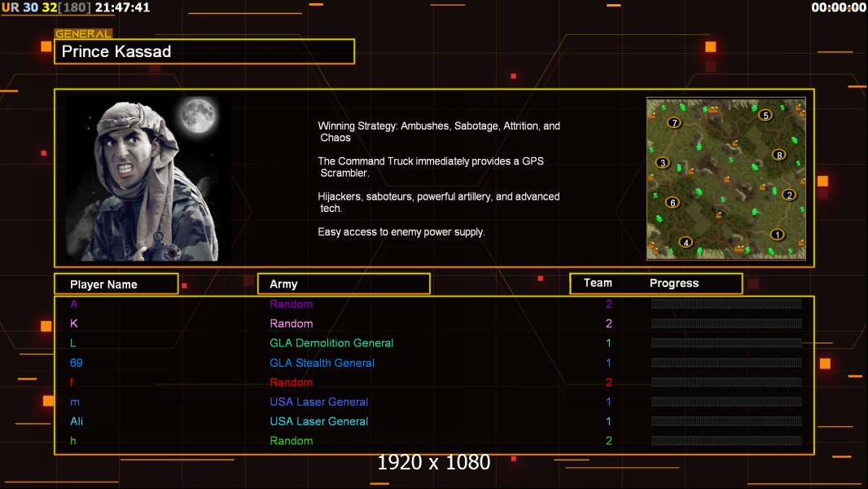Screen dimensions: 868x489
Task: Choose start position marker 8 on minimap
Action: click(779, 155)
